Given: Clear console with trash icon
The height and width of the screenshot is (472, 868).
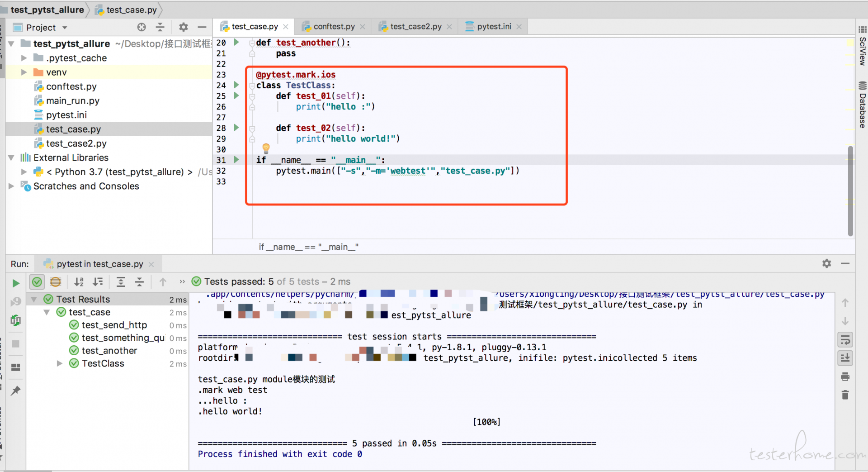Looking at the screenshot, I should click(845, 395).
